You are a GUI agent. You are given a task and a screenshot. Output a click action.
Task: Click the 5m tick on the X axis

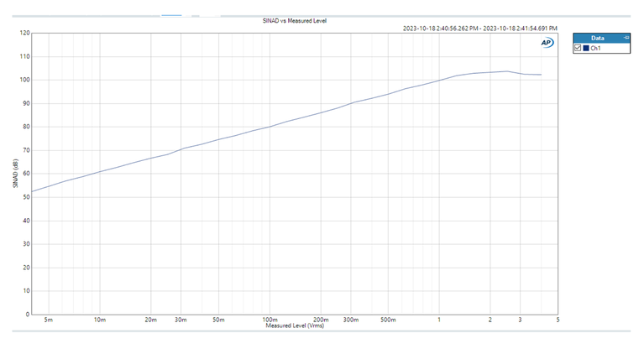49,320
